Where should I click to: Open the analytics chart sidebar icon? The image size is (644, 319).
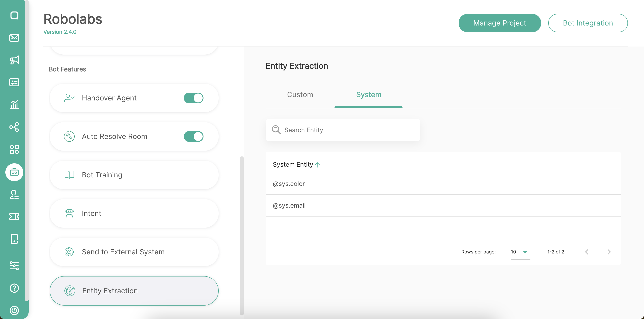14,105
